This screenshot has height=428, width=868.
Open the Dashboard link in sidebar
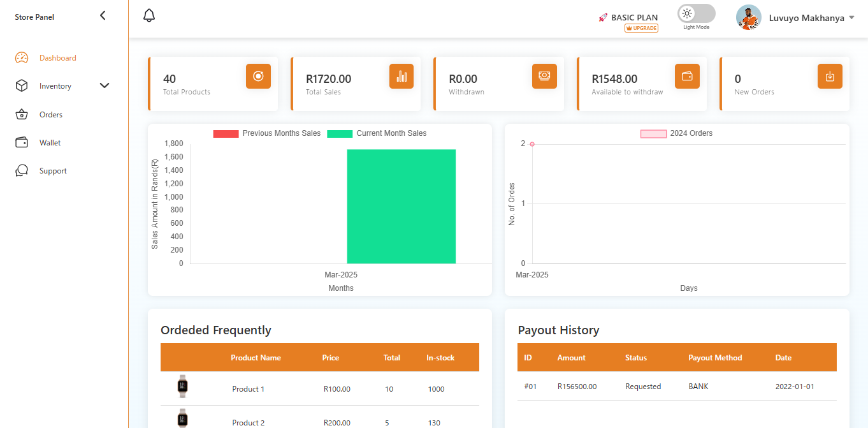click(57, 58)
